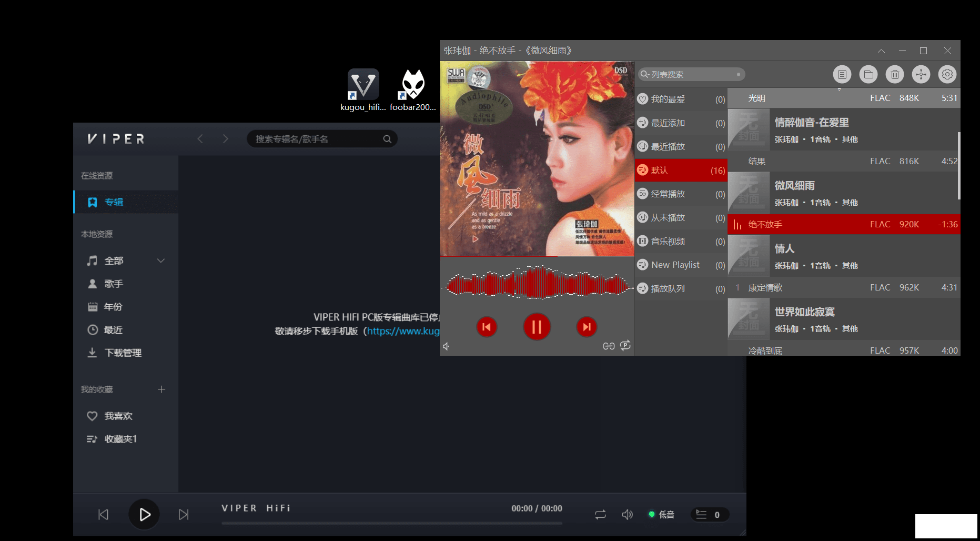Open the playlist view icon in foobar toolbar
The height and width of the screenshot is (541, 980).
point(842,74)
